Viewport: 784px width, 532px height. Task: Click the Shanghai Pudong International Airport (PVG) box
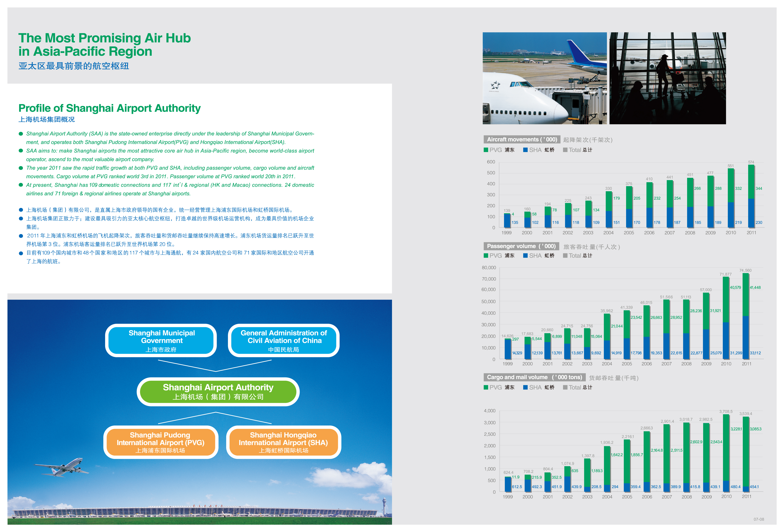(x=161, y=442)
